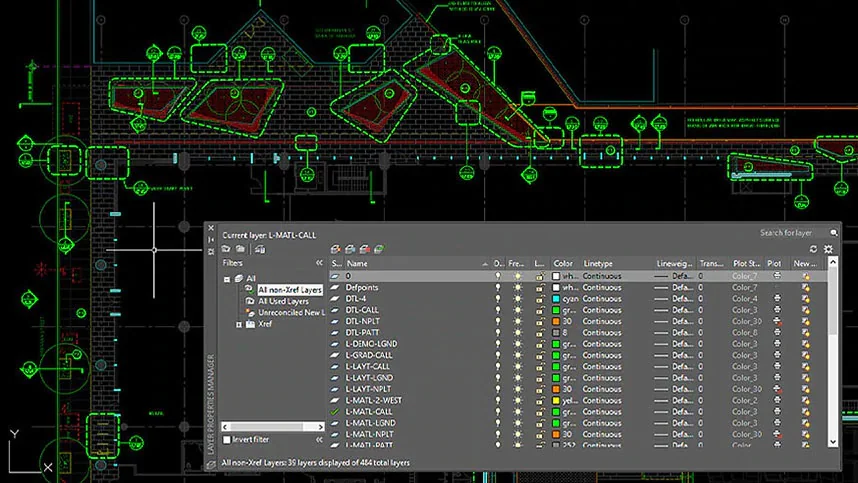Sort layers by the Name column header
The image size is (858, 483).
(357, 263)
